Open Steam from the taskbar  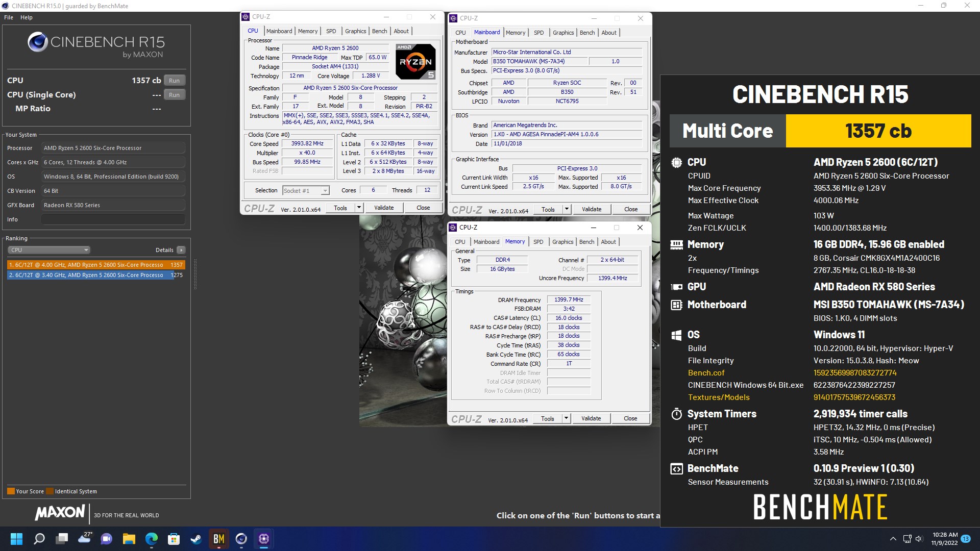[x=197, y=539]
